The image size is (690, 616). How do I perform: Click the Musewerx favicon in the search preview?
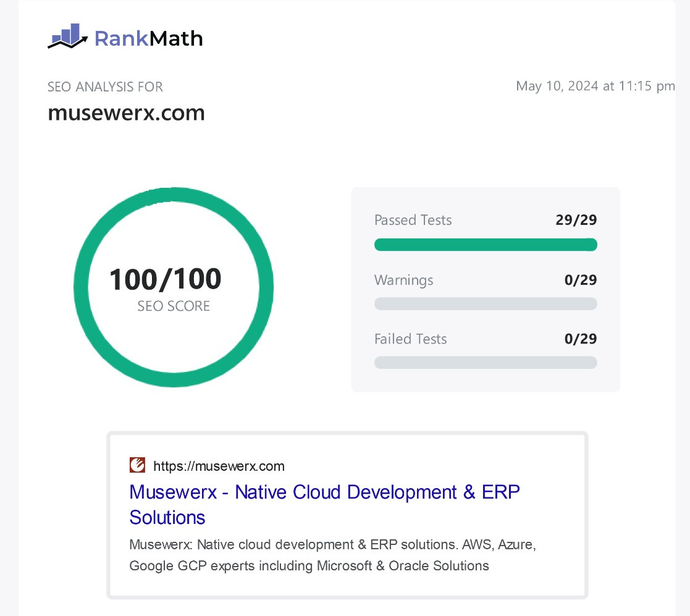coord(137,465)
